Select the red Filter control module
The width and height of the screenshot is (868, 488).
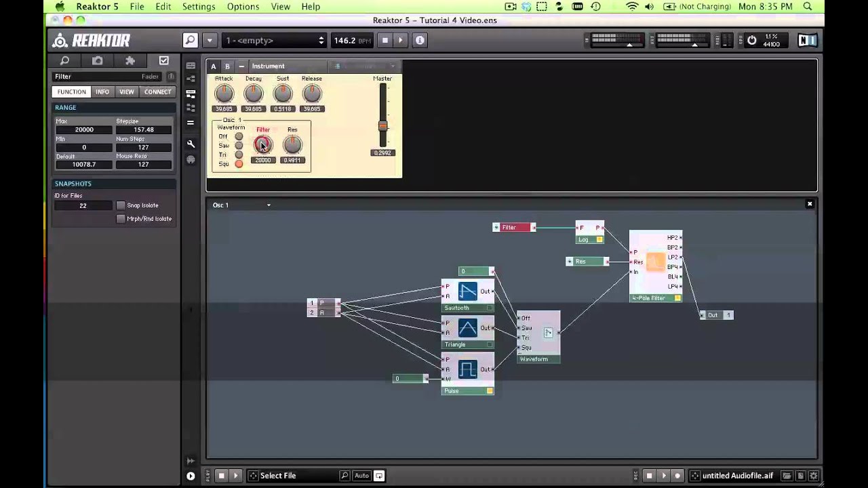click(x=514, y=228)
